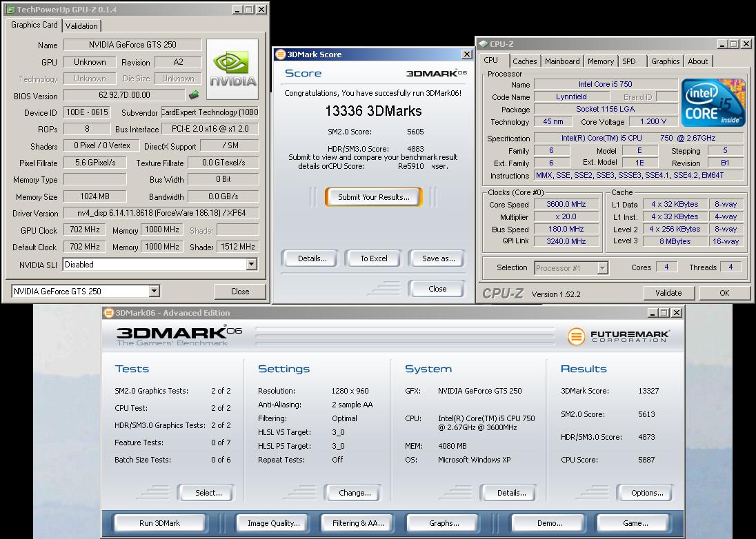This screenshot has width=756, height=539.
Task: Open the Mainboard tab in CPU-Z
Action: pyautogui.click(x=562, y=61)
